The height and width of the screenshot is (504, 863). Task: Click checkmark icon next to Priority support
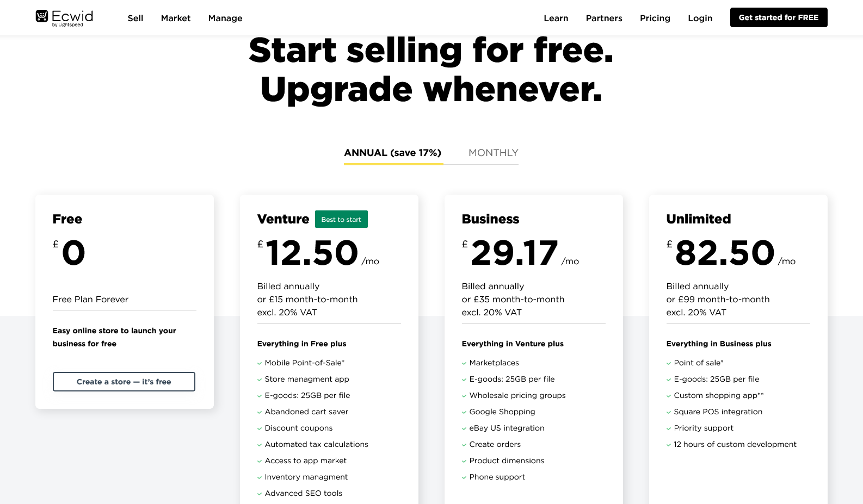[669, 428]
